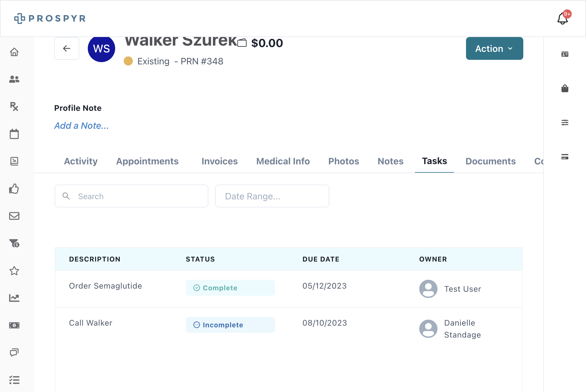Viewport: 586px width, 392px height.
Task: Click Test User owner avatar
Action: tap(428, 289)
